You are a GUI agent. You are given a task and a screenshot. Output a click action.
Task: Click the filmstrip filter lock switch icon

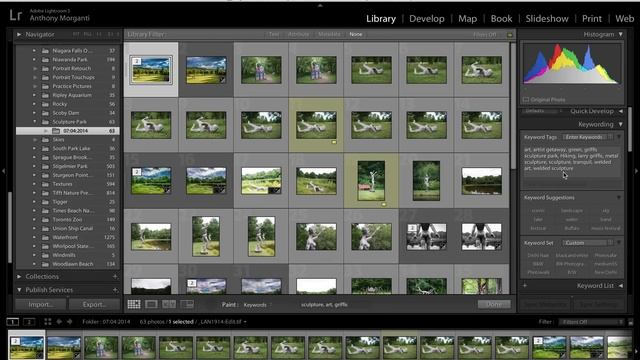631,322
